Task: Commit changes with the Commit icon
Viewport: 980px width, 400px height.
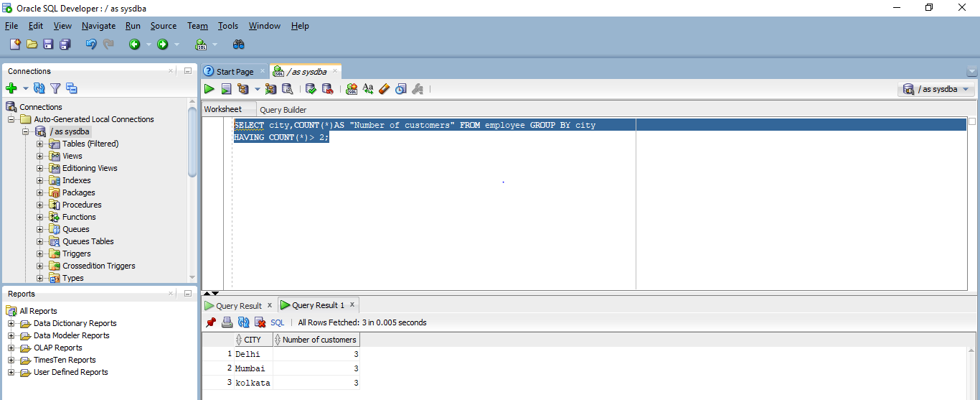Action: click(x=311, y=89)
